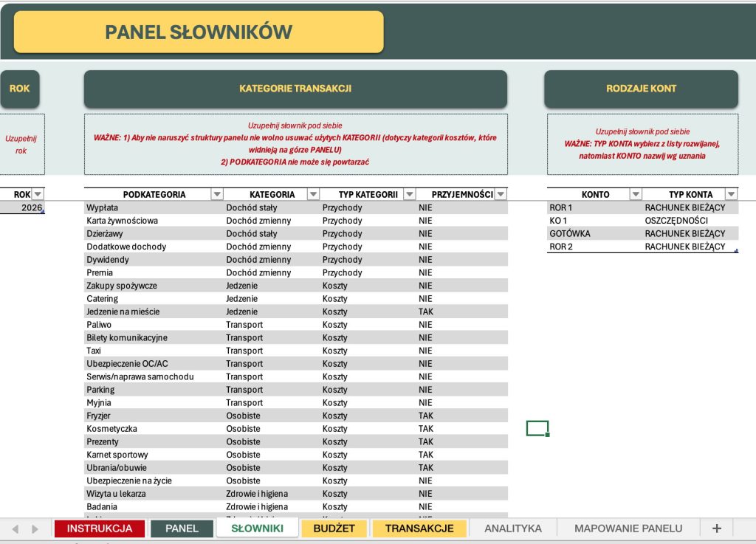Open the TYP KONTA filter dropdown

pyautogui.click(x=732, y=194)
